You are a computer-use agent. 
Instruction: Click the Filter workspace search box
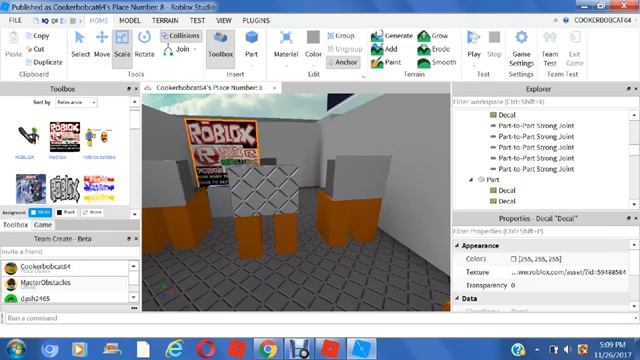545,102
